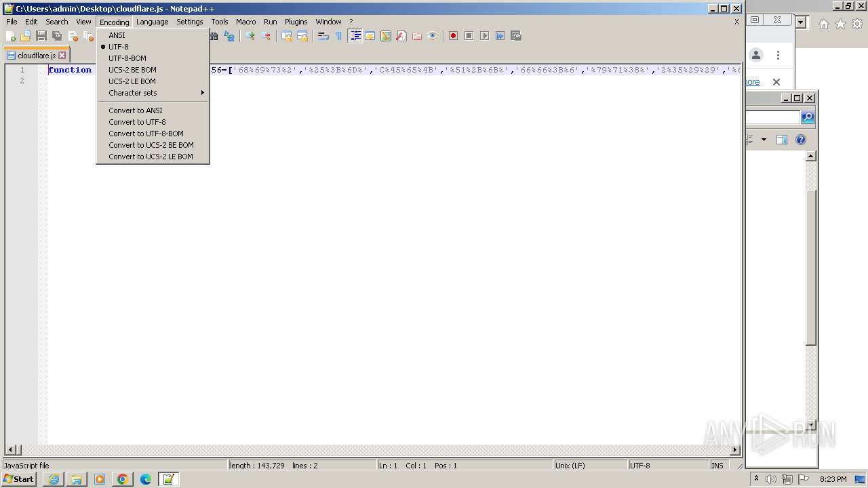Open the Search menu

[x=57, y=22]
